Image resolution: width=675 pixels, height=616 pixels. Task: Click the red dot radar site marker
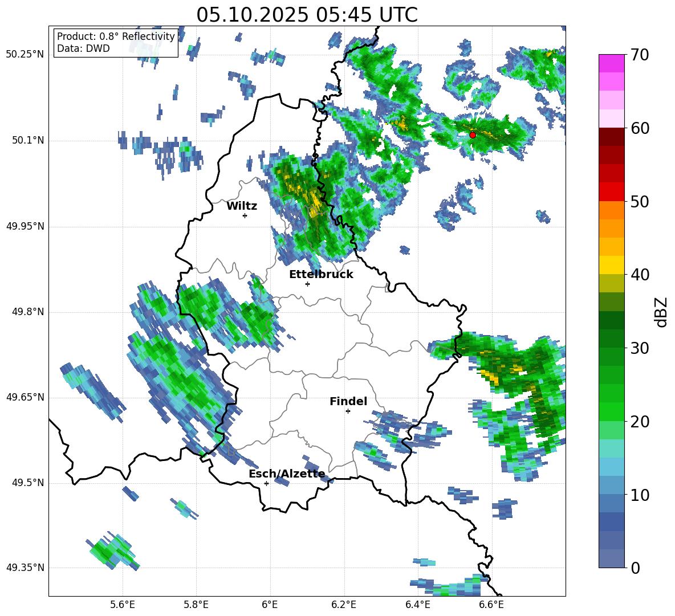(x=473, y=134)
